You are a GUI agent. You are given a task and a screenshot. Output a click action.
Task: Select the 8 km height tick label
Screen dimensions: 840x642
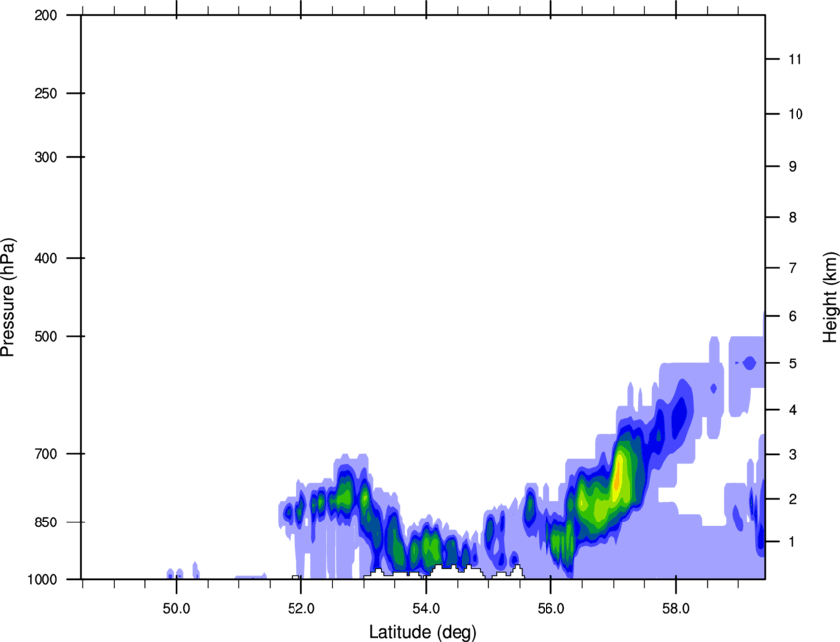[791, 217]
